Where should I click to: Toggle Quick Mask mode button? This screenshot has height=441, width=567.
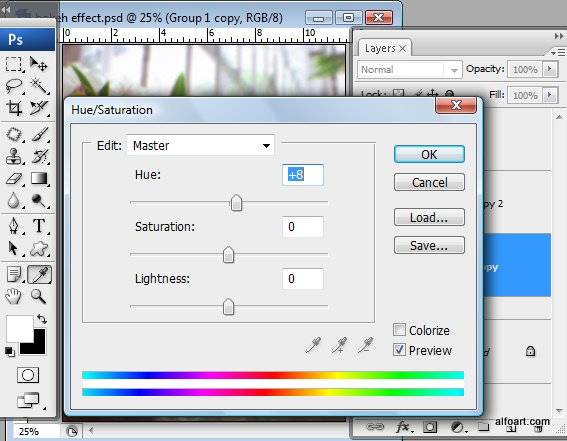[28, 375]
